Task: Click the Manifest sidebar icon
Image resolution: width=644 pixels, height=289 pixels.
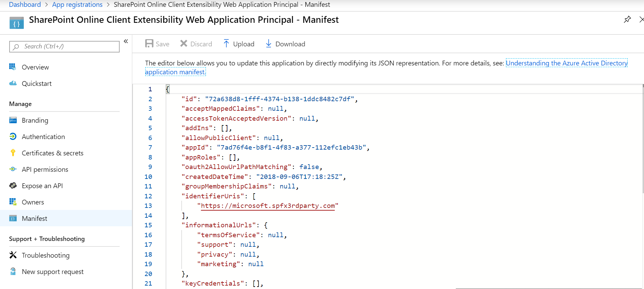Action: point(13,218)
